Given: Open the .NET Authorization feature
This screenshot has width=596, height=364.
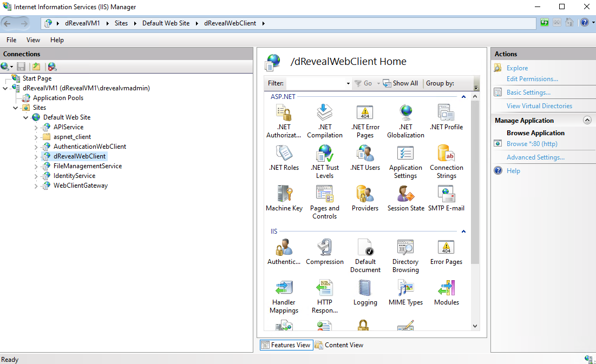Looking at the screenshot, I should [284, 121].
